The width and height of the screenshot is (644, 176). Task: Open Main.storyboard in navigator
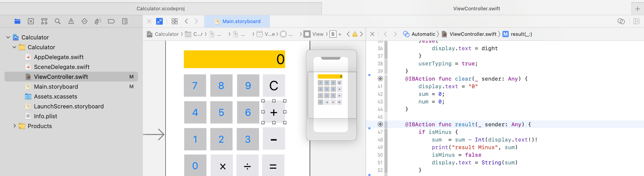coord(56,87)
